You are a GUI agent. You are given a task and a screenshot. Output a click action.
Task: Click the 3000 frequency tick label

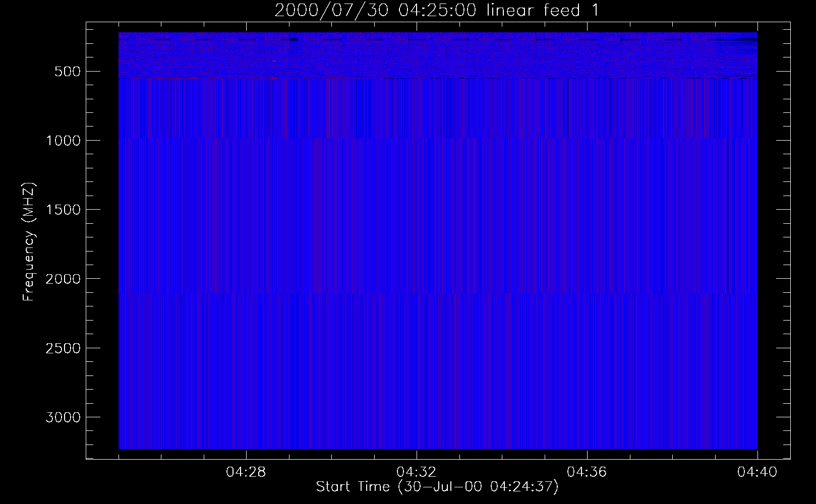63,417
